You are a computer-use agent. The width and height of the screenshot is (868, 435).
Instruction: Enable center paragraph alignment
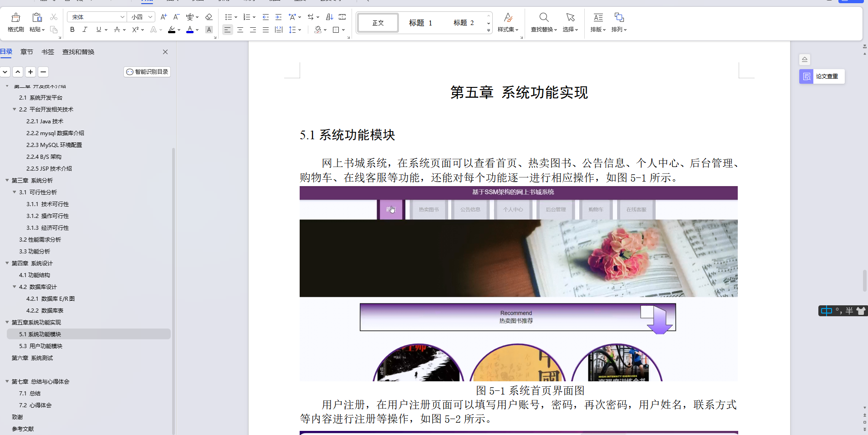click(240, 30)
